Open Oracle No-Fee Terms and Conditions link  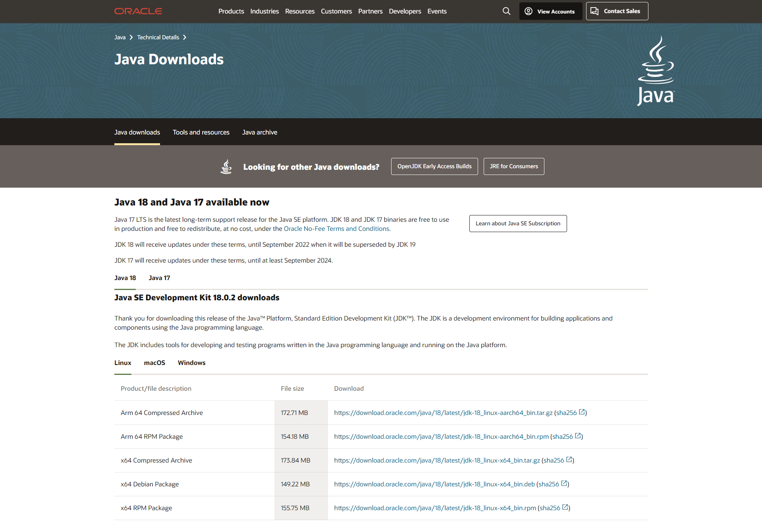pyautogui.click(x=336, y=229)
